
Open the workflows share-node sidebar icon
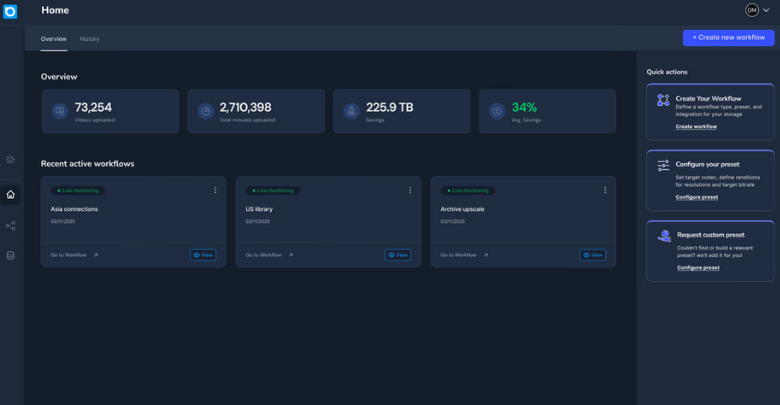pyautogui.click(x=11, y=226)
